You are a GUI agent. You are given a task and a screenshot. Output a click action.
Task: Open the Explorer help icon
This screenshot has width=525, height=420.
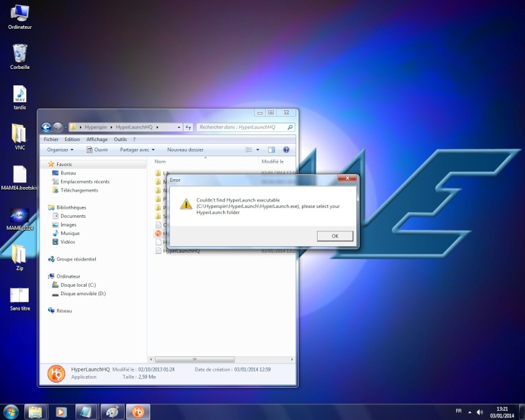[286, 150]
